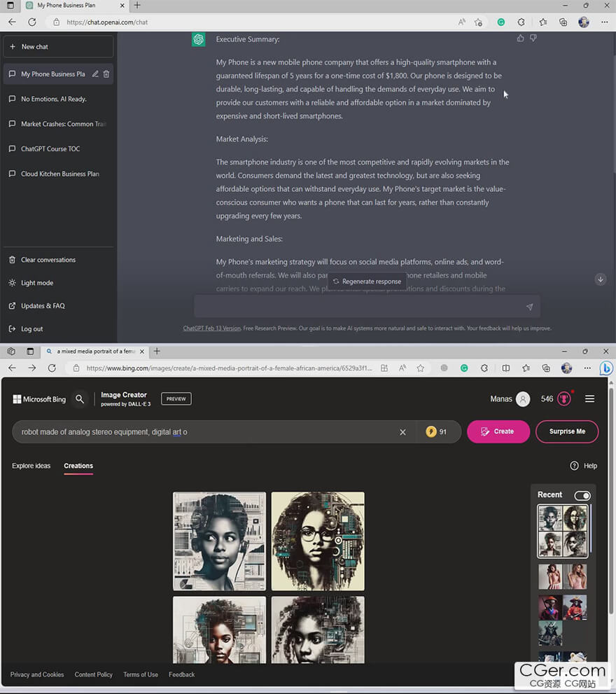Delete the My Phone Business Plan chat
This screenshot has height=694, width=616.
(x=106, y=74)
